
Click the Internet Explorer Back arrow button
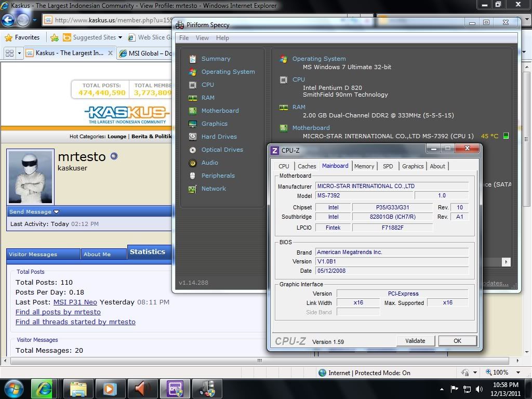(8, 20)
